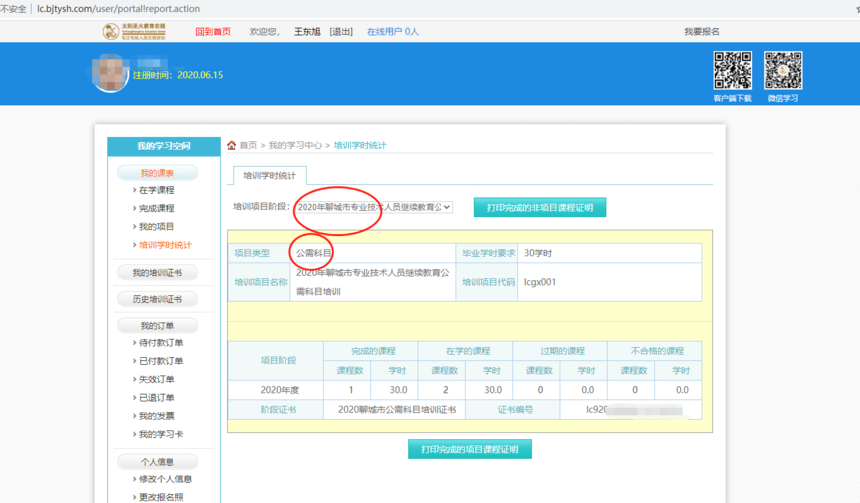Open 我的项目 in the sidebar

coord(156,227)
